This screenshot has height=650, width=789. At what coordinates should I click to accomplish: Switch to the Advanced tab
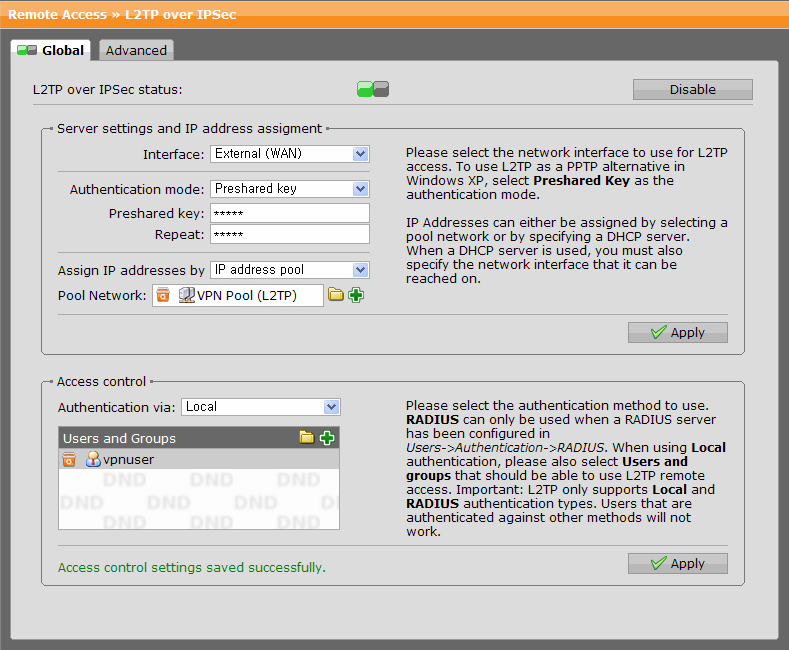(x=136, y=51)
